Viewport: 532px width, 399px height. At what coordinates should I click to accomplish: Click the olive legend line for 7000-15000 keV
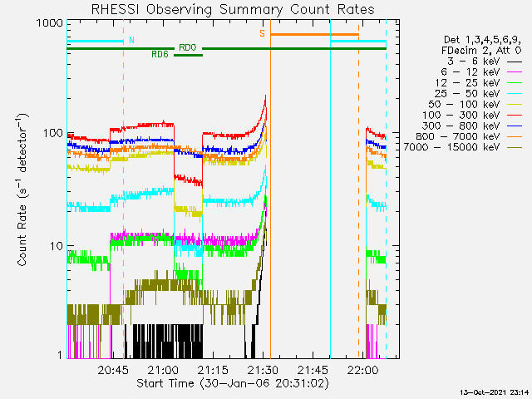515,147
